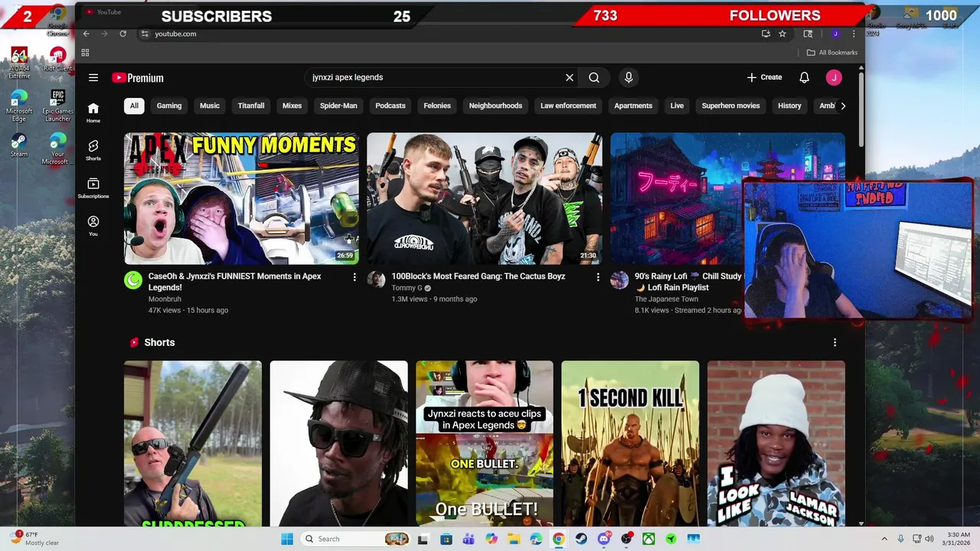Open the account avatar menu
Viewport: 980px width, 551px height.
click(x=834, y=77)
